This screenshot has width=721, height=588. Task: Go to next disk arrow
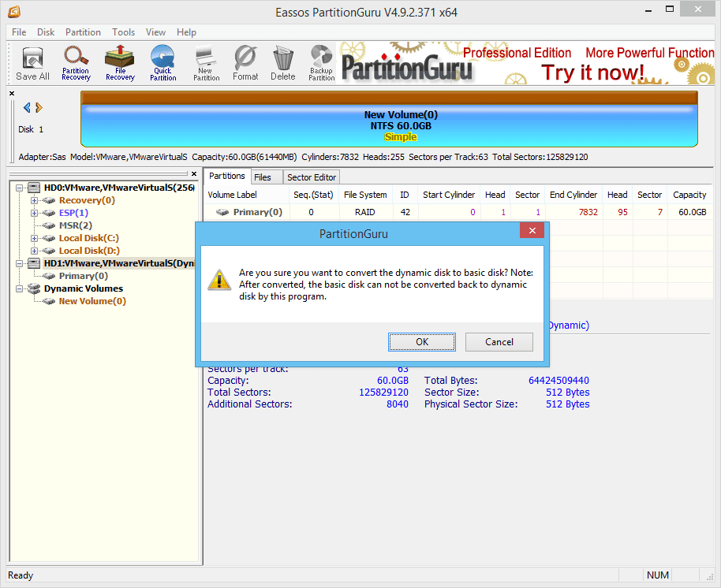point(39,107)
